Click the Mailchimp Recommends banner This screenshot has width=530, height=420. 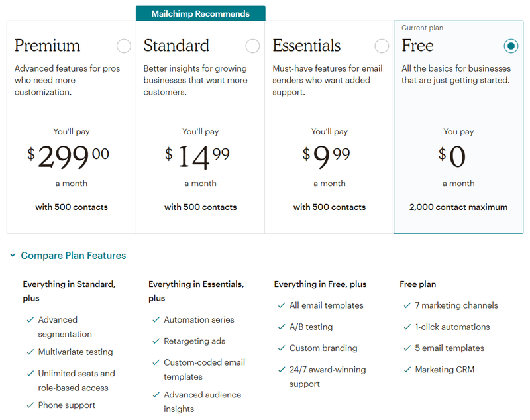(201, 13)
